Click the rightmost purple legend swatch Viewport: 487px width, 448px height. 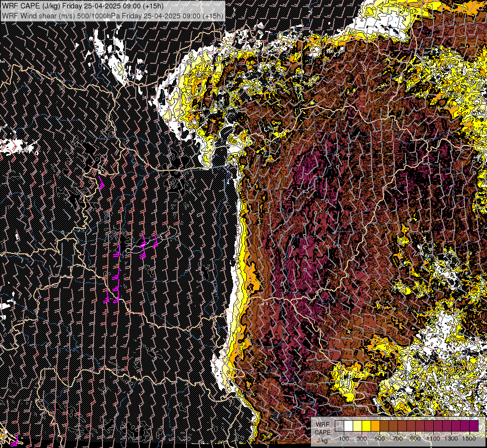[x=474, y=426]
